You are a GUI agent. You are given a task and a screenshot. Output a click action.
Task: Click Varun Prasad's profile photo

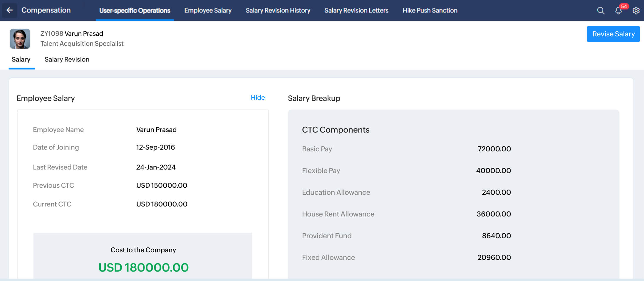(x=20, y=39)
